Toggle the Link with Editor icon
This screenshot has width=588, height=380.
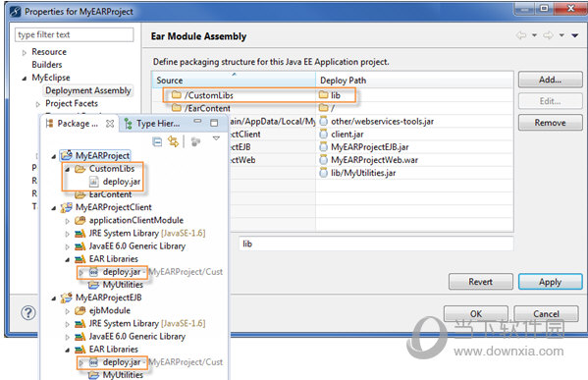(x=173, y=141)
